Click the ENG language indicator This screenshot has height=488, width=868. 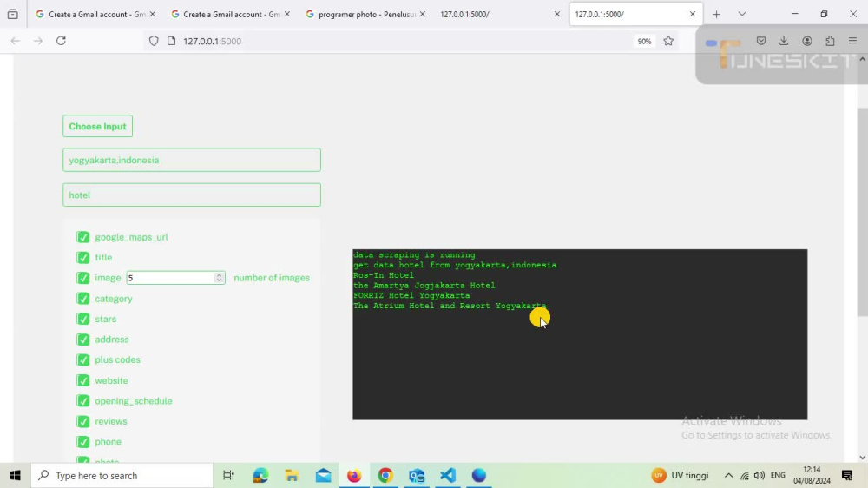coord(778,475)
